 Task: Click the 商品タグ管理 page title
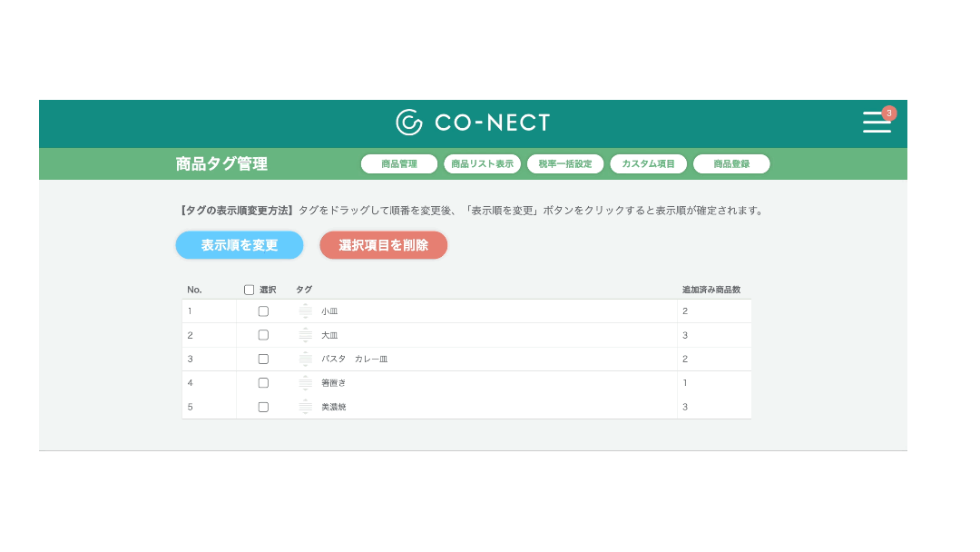tap(221, 163)
